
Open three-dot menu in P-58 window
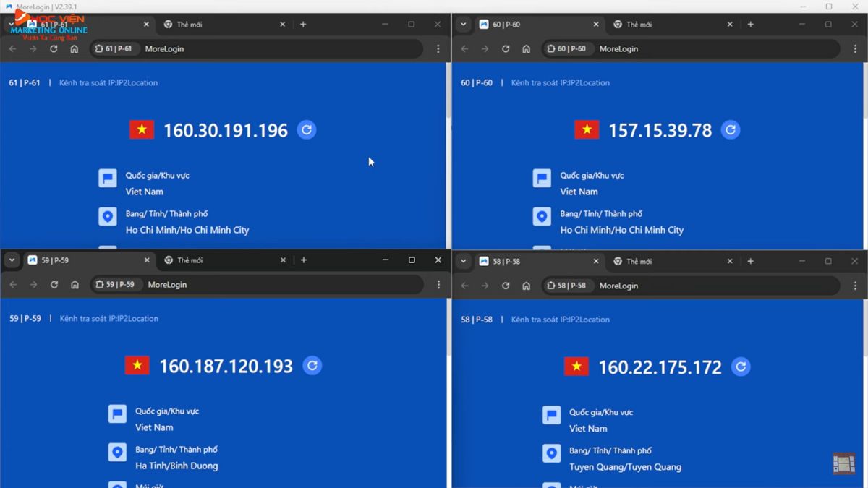pyautogui.click(x=855, y=286)
